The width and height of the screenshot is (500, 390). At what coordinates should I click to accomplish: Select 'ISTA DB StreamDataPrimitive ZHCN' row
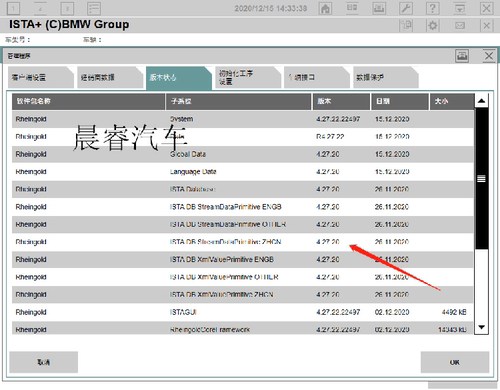pos(243,242)
